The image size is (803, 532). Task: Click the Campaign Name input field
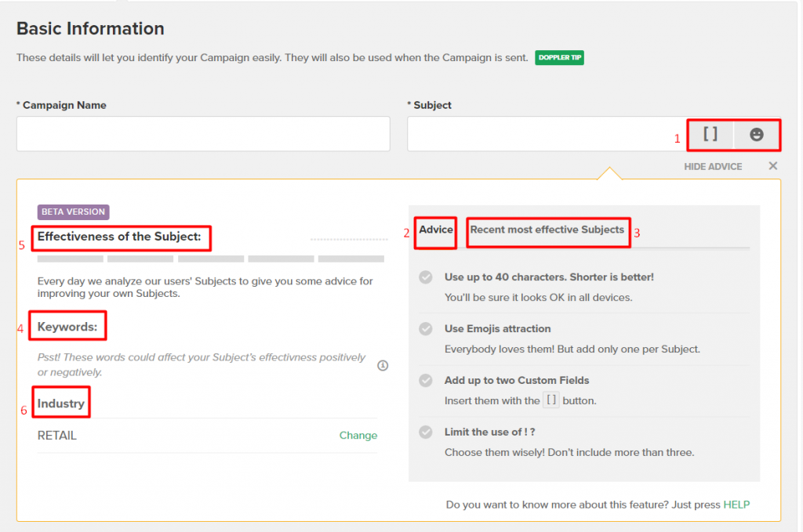coord(204,134)
